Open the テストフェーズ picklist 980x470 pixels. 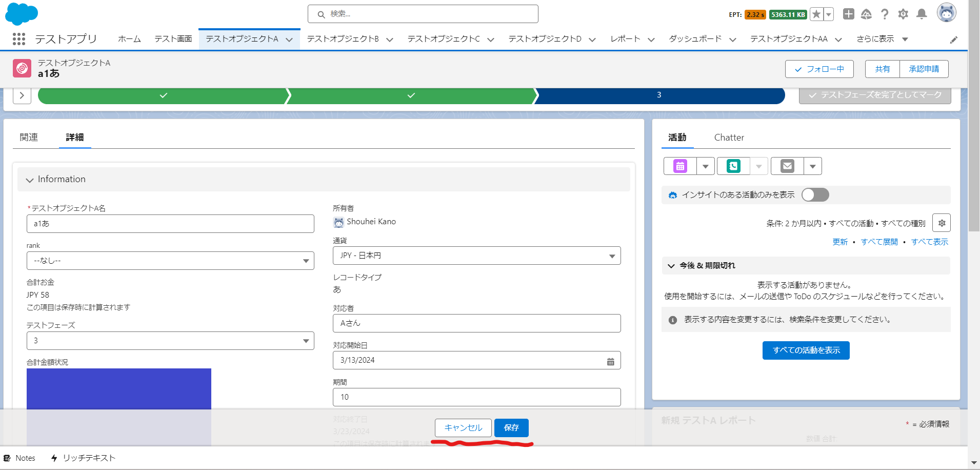(170, 341)
